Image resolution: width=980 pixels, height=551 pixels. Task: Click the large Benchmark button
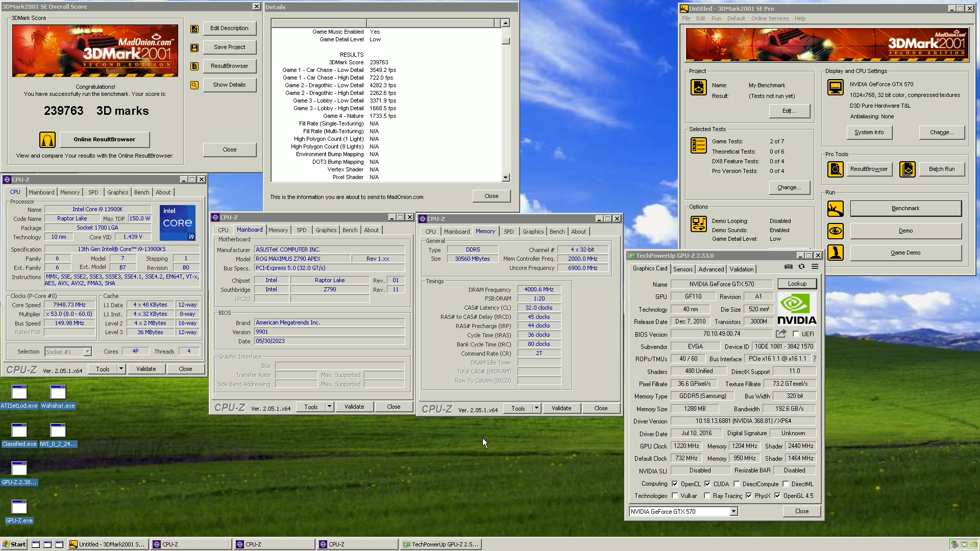click(905, 209)
